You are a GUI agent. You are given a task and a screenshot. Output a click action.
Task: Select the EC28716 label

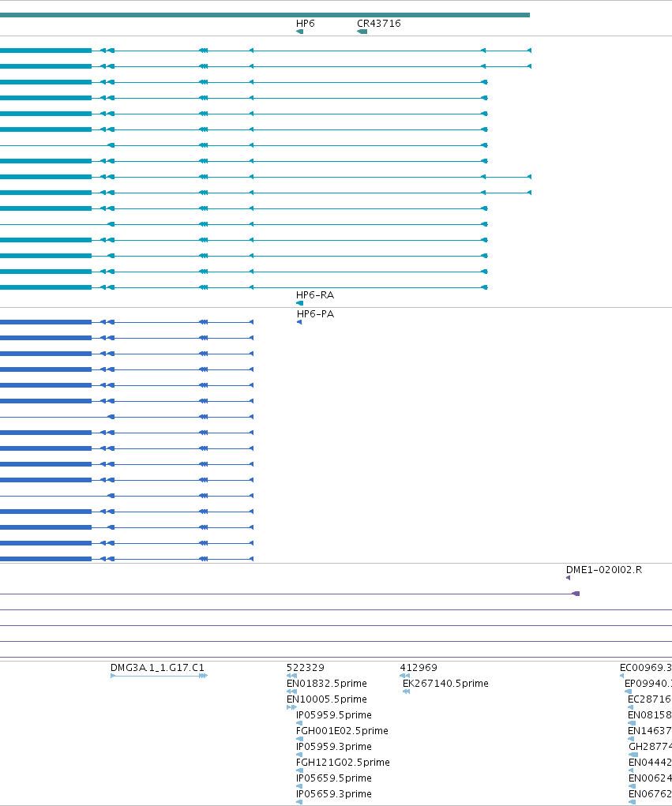(x=650, y=699)
